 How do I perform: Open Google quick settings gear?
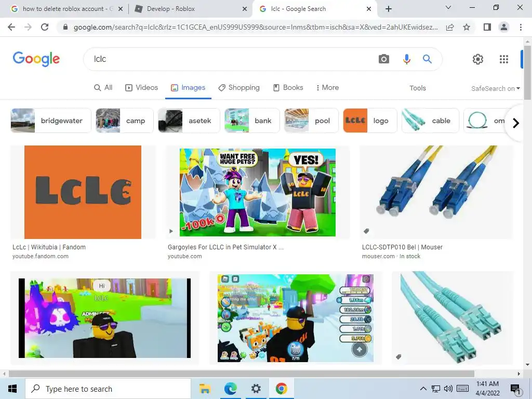click(478, 59)
